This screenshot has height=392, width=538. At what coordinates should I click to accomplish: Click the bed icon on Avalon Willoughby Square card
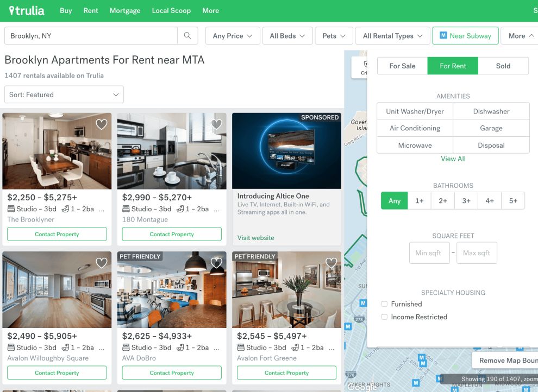(11, 347)
